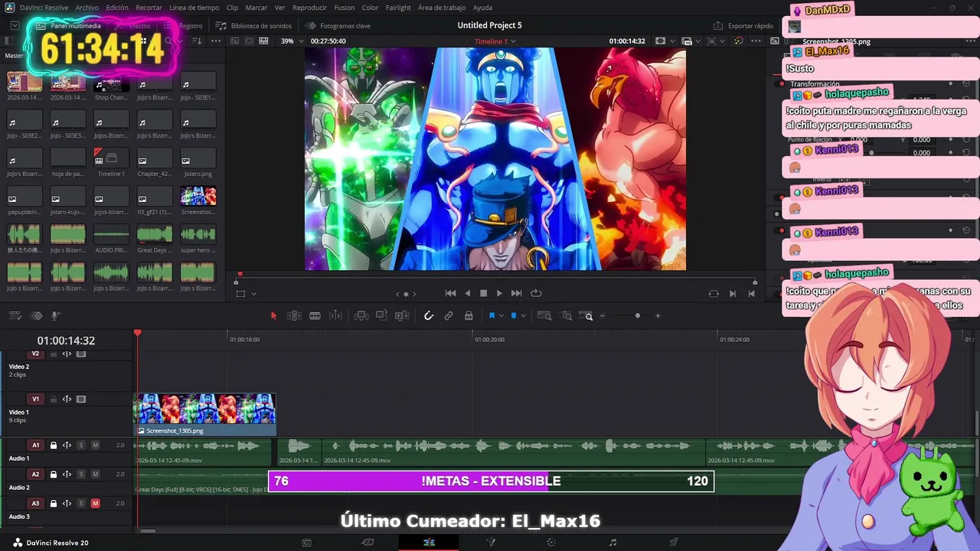The height and width of the screenshot is (551, 980).
Task: Switch to the Deliver page rocket icon
Action: coord(674,543)
